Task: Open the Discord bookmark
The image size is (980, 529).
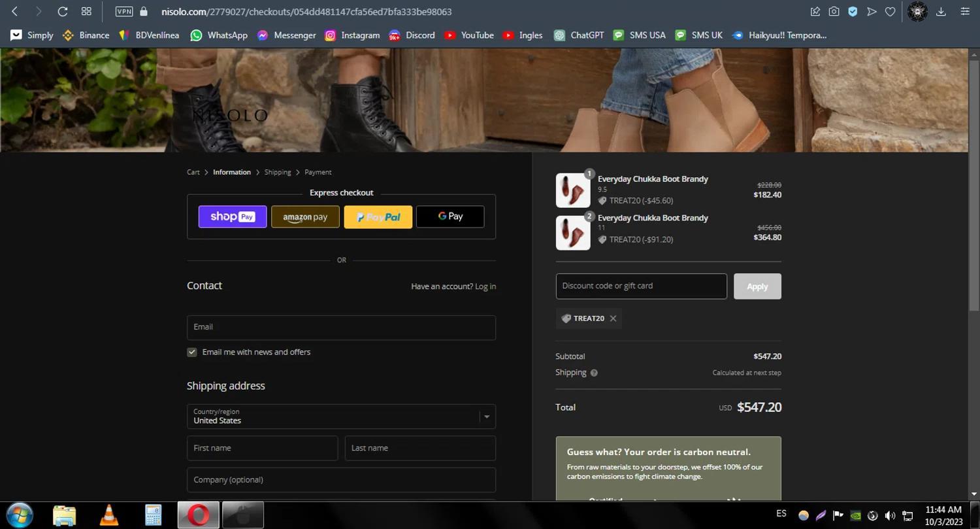Action: (412, 35)
